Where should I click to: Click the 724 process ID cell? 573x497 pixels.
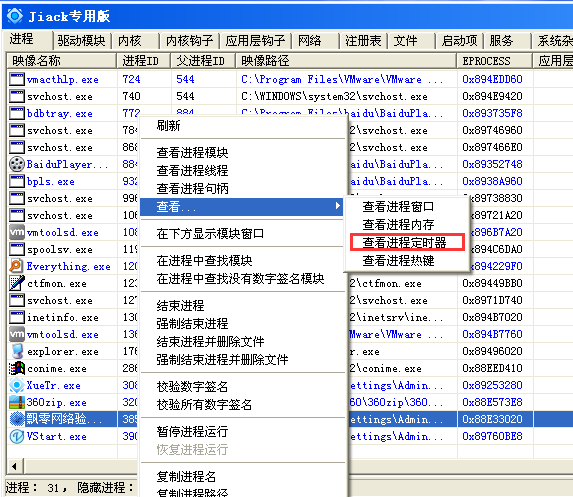click(131, 79)
